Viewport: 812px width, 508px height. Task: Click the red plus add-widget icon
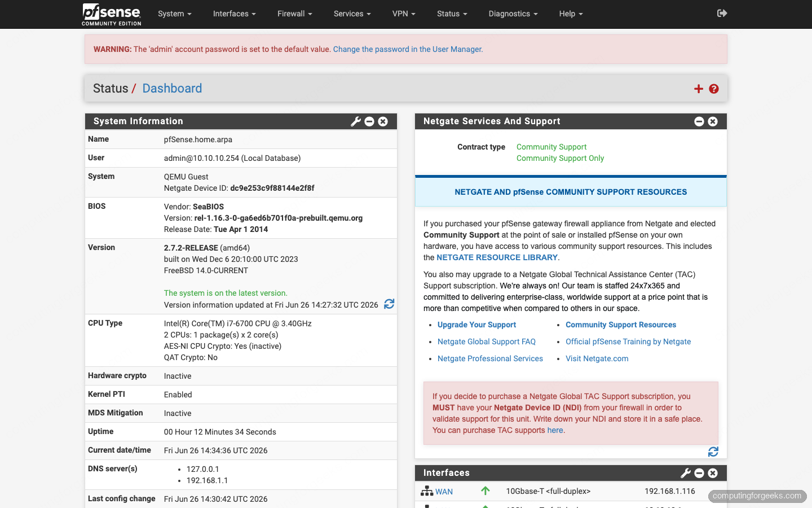pos(699,89)
